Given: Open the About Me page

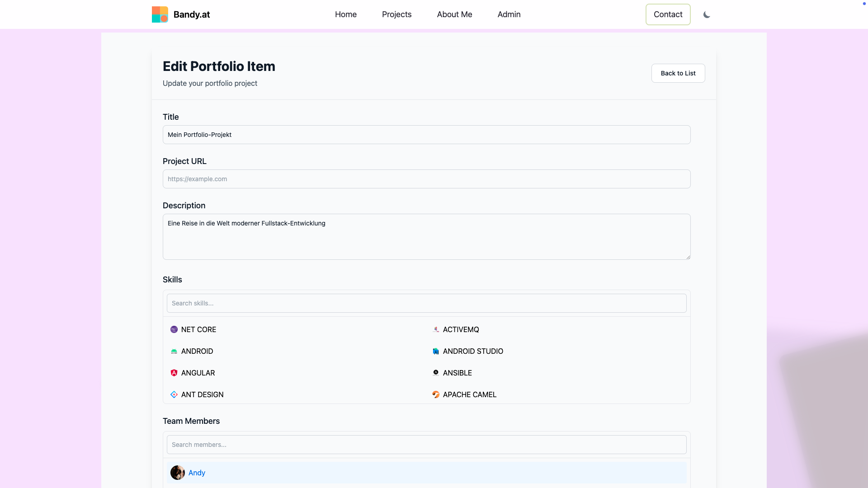Looking at the screenshot, I should pos(455,14).
